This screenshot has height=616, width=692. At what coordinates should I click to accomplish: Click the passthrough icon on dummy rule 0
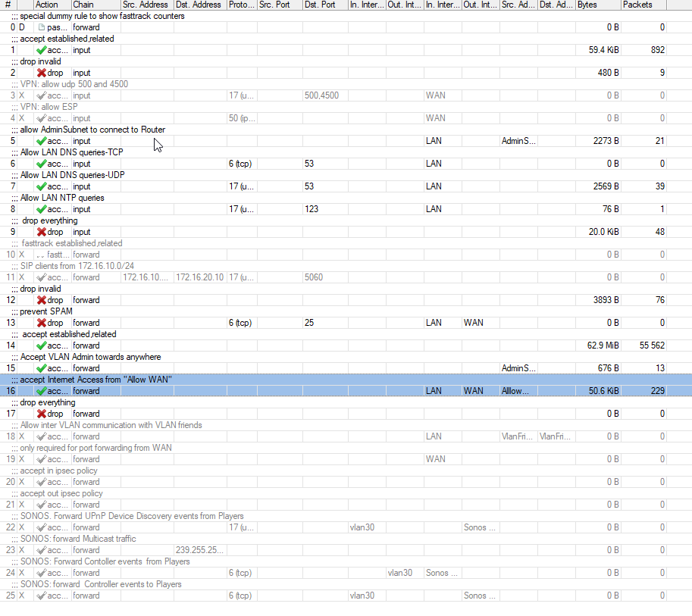(x=42, y=27)
